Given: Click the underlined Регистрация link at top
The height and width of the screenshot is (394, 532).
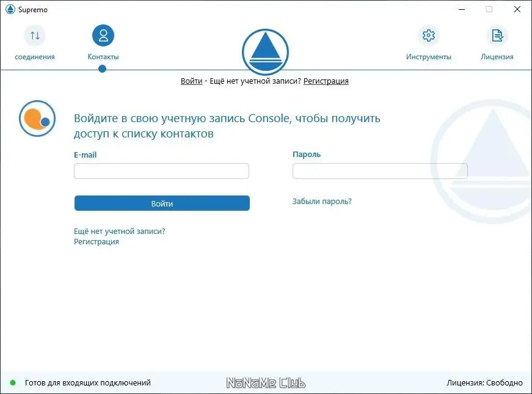Looking at the screenshot, I should tap(326, 81).
